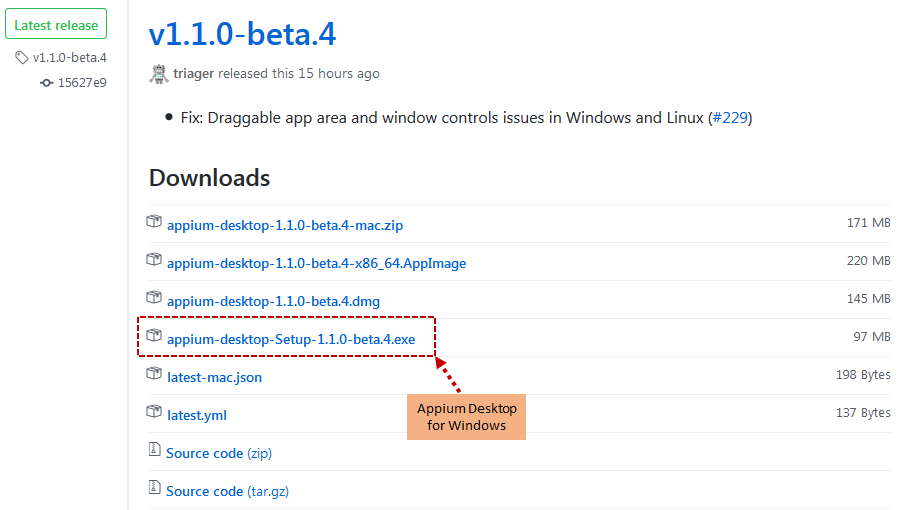Click the Downloads heading
Viewport: 901px width, 510px height.
pyautogui.click(x=209, y=178)
